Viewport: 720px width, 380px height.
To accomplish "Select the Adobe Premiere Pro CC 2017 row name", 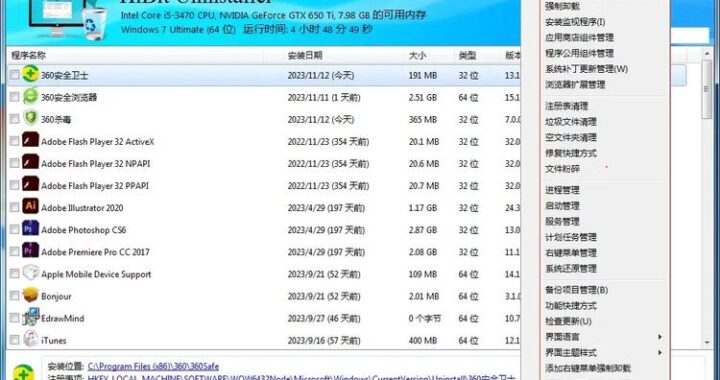I will [95, 252].
